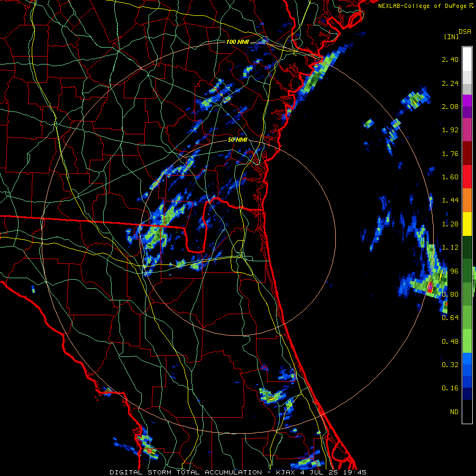476x476 pixels.
Task: Click the [IN] units label
Action: (x=452, y=36)
